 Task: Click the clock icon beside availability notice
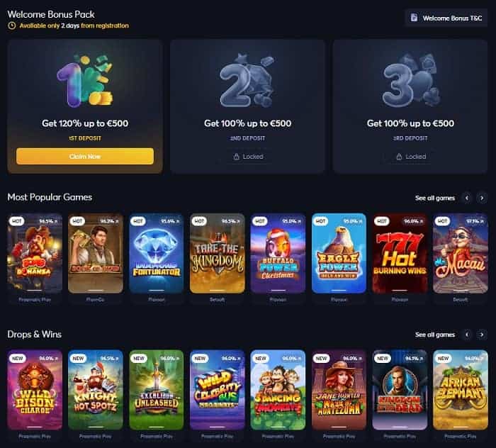click(x=12, y=26)
